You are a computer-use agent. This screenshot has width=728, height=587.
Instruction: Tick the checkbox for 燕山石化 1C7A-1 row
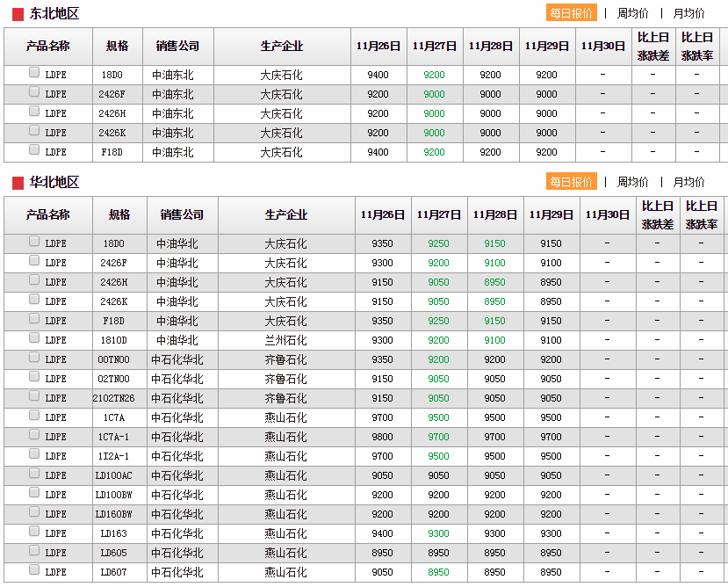coord(34,435)
